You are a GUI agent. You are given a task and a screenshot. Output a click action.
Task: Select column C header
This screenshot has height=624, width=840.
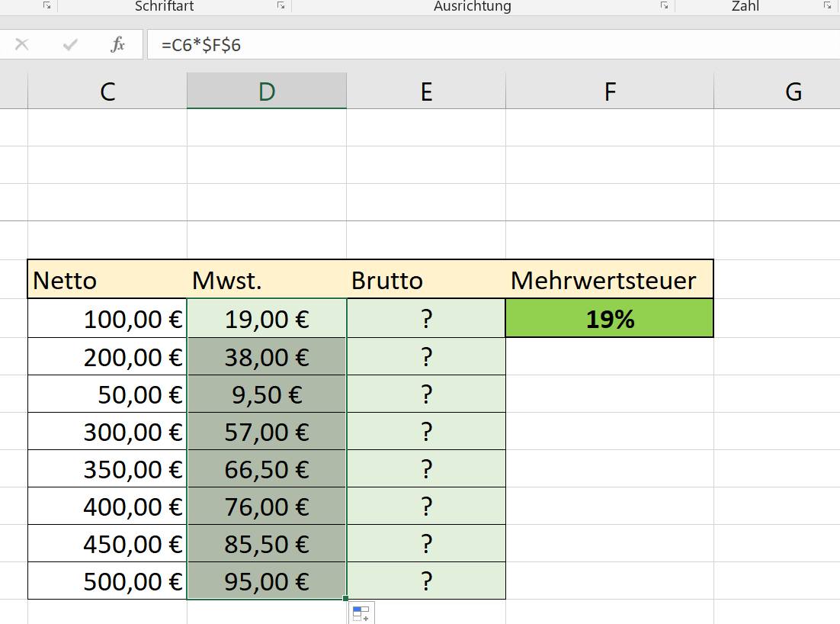(x=107, y=91)
